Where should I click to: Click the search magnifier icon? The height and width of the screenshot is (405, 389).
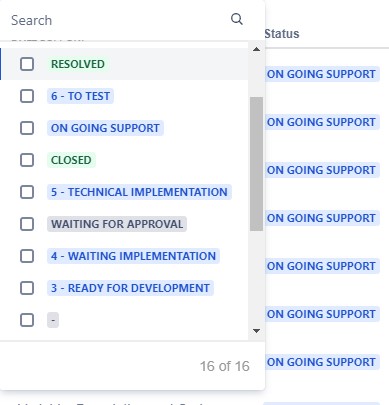click(x=237, y=19)
